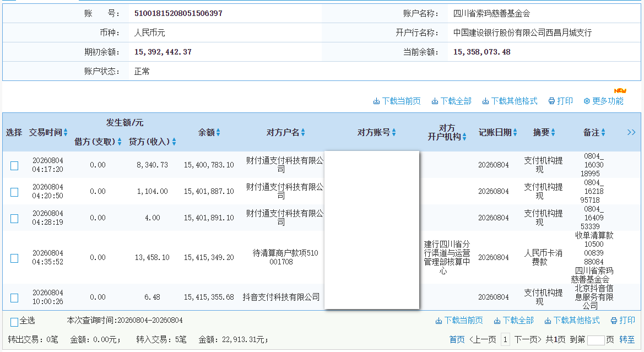
Task: Sort by 贷方(收入) column arrows
Action: point(174,142)
